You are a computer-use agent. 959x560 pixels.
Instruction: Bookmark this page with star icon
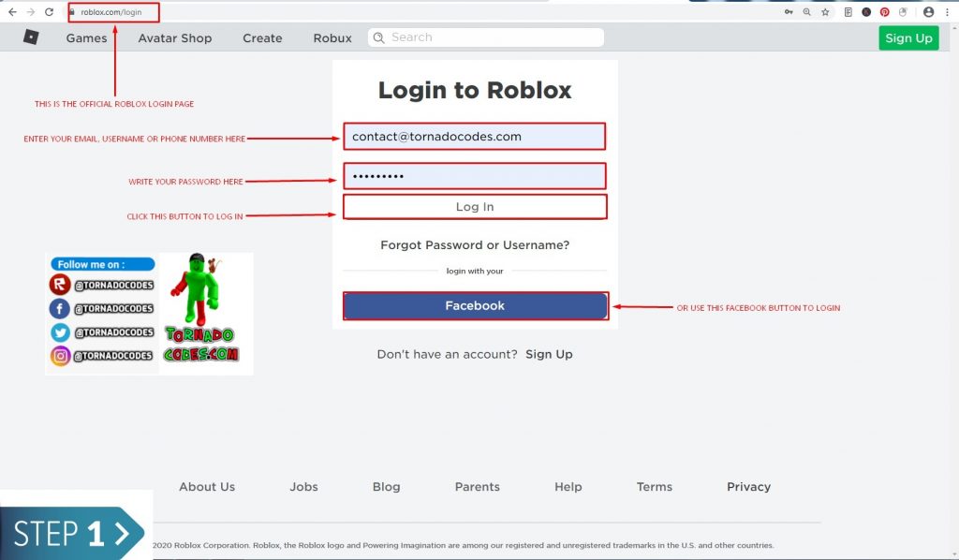(x=825, y=11)
